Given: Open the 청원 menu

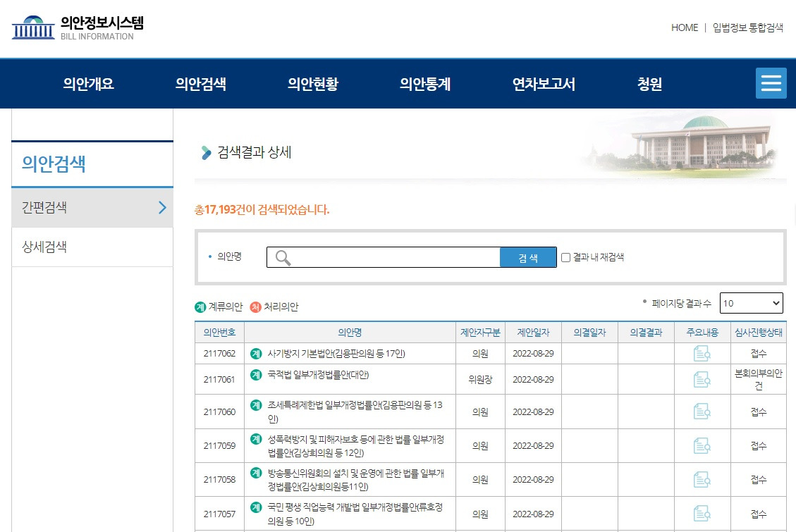Looking at the screenshot, I should [x=648, y=83].
